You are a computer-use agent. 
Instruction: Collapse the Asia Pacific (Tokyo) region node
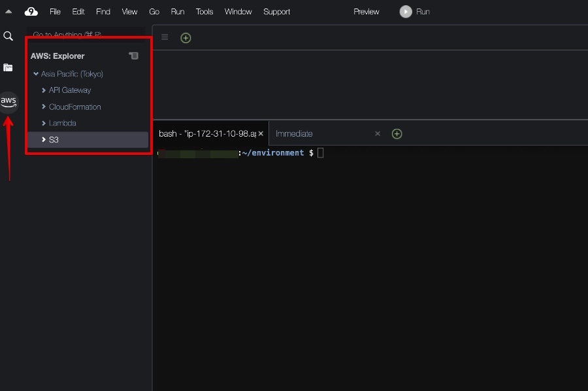36,74
